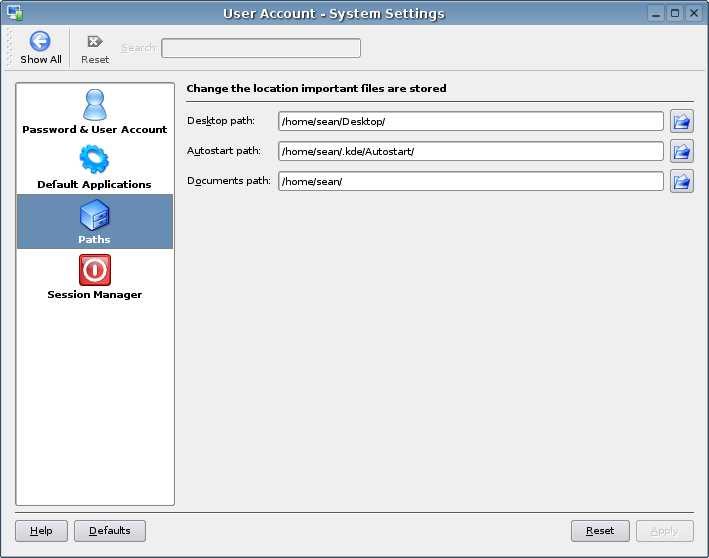Edit the Desktop path field
Image resolution: width=709 pixels, height=558 pixels.
471,121
